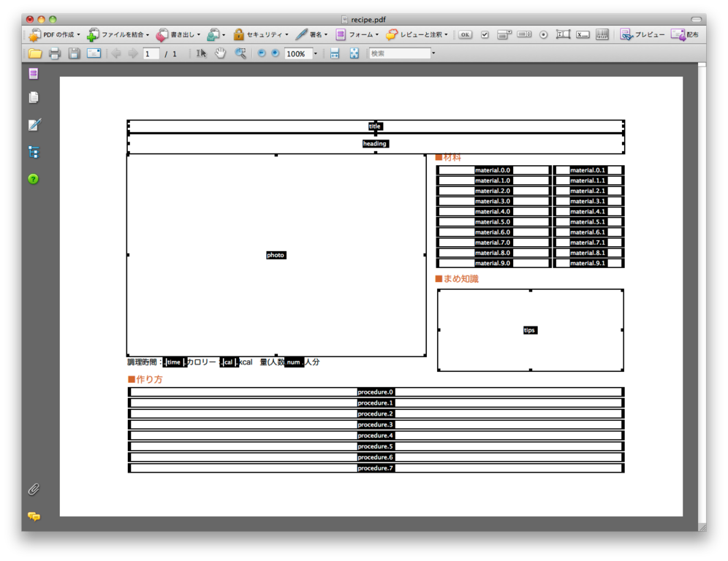Expand the 書き出し export menu
Screen dimensions: 728x561
pos(178,34)
